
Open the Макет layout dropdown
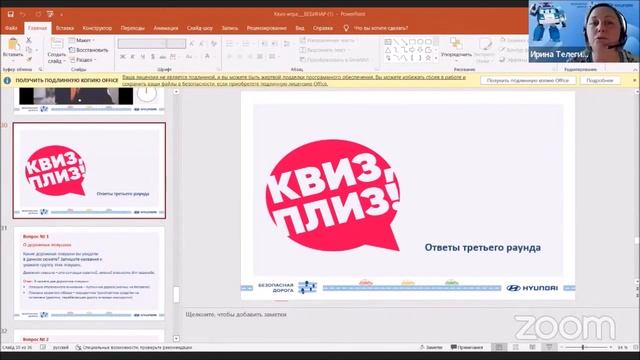82,40
